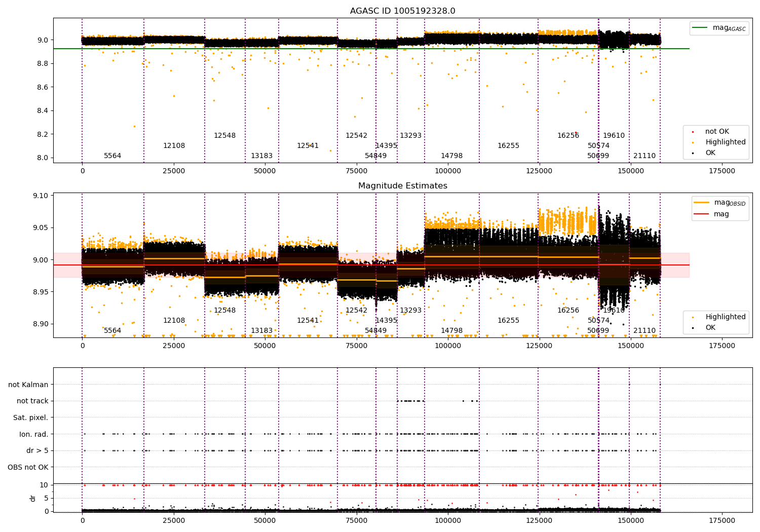
Task: Click obsid label 16256 in Magnitude Estimates plot
Action: (568, 311)
